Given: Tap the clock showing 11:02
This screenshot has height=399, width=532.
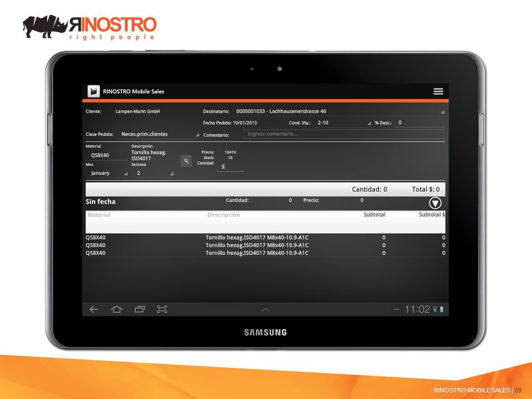Looking at the screenshot, I should tap(417, 309).
